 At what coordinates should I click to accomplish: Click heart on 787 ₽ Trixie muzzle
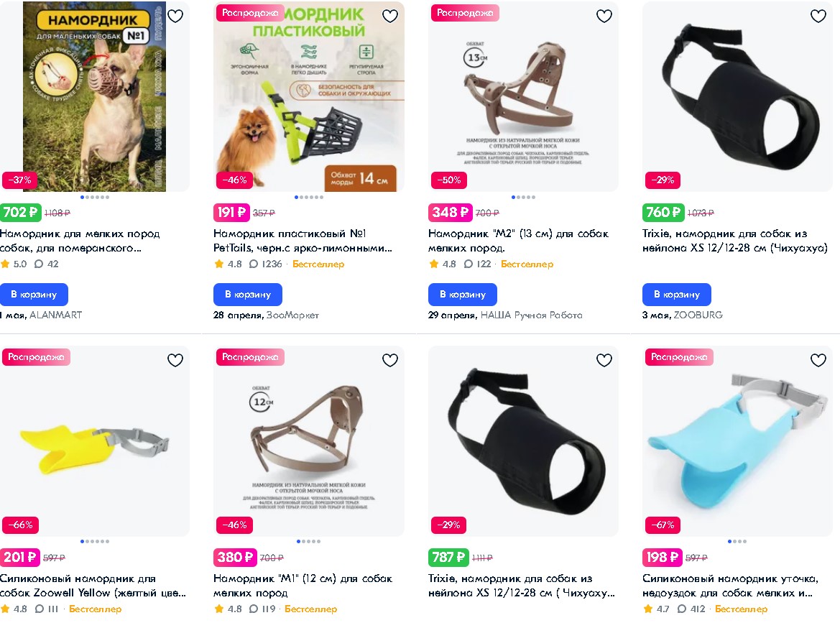(604, 360)
